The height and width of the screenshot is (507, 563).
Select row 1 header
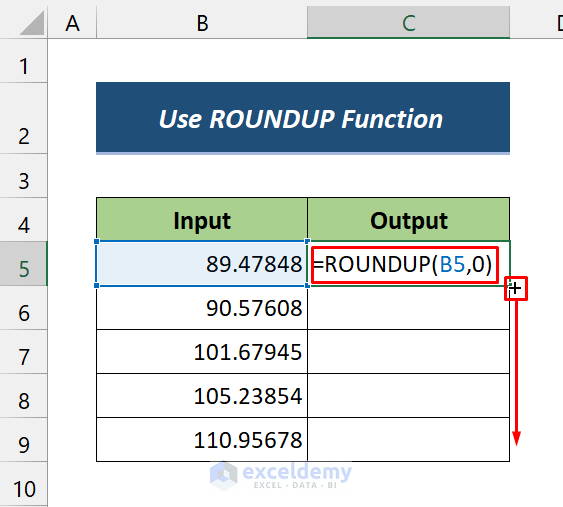point(24,61)
